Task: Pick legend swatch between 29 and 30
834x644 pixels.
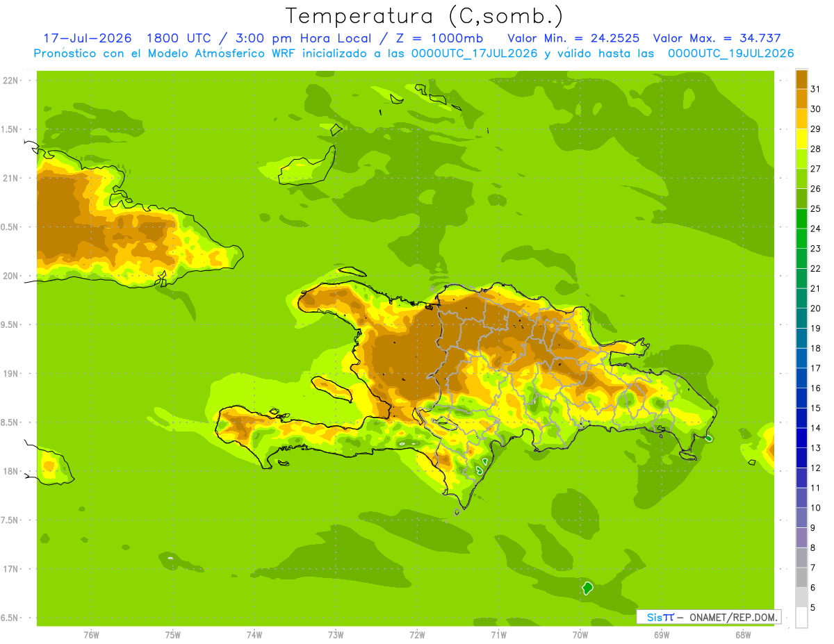Action: pyautogui.click(x=801, y=119)
